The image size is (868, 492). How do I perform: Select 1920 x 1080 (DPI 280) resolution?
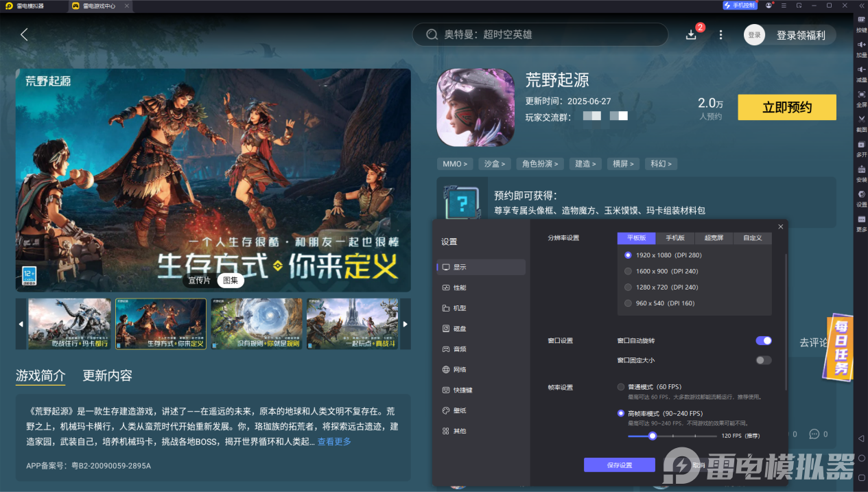coord(664,255)
